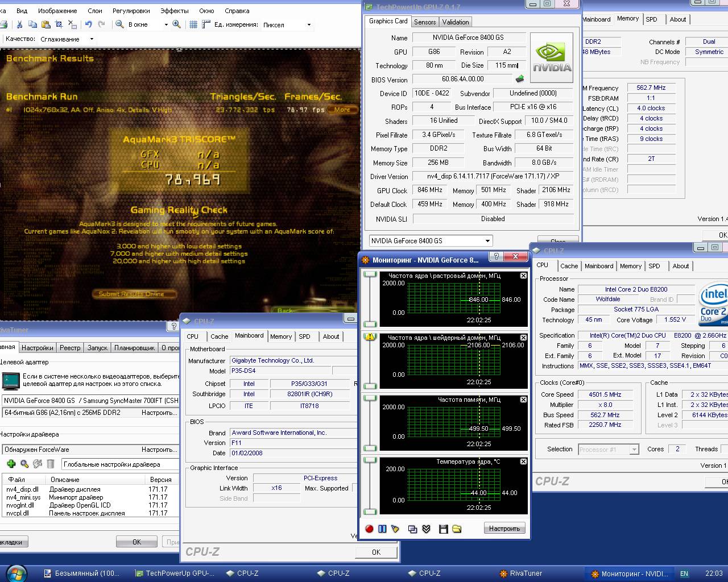Viewport: 728px width, 582px height.
Task: Open the global driver settings dropdown in RivaTuner
Action: click(x=120, y=464)
